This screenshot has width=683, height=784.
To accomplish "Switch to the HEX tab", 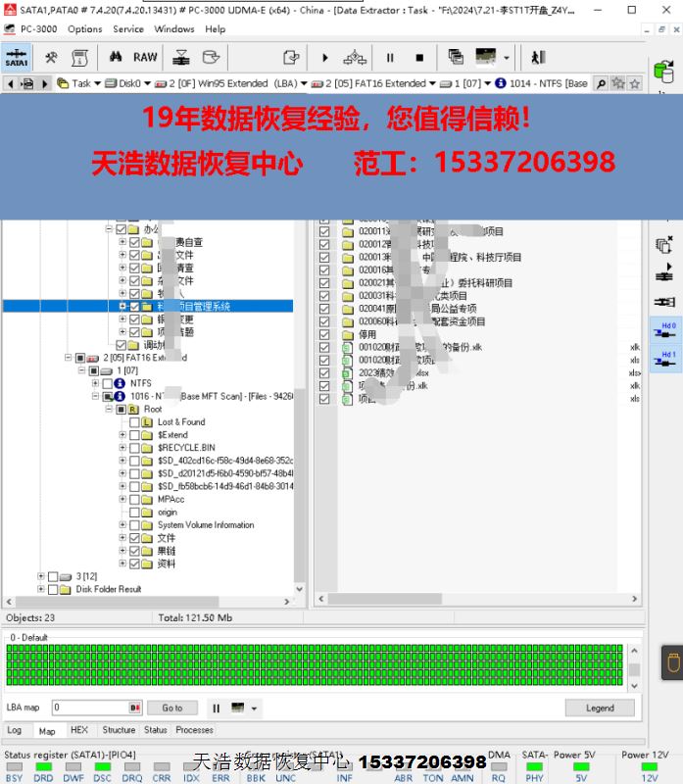I will pyautogui.click(x=79, y=730).
